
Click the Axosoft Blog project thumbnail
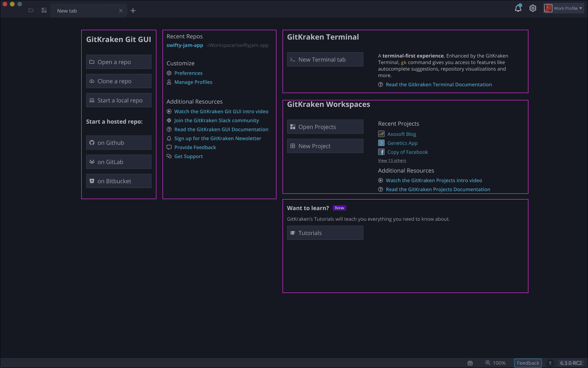click(x=381, y=134)
